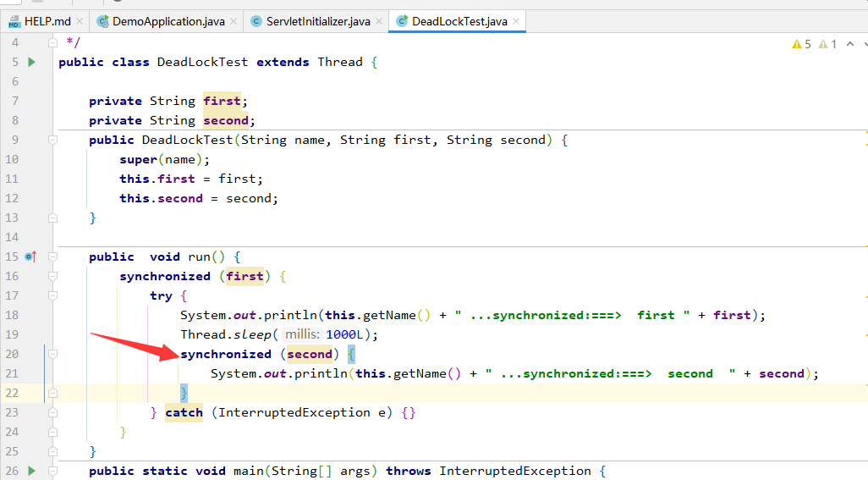This screenshot has height=480, width=868.
Task: Close the DemoApplication.java tab
Action: click(233, 22)
